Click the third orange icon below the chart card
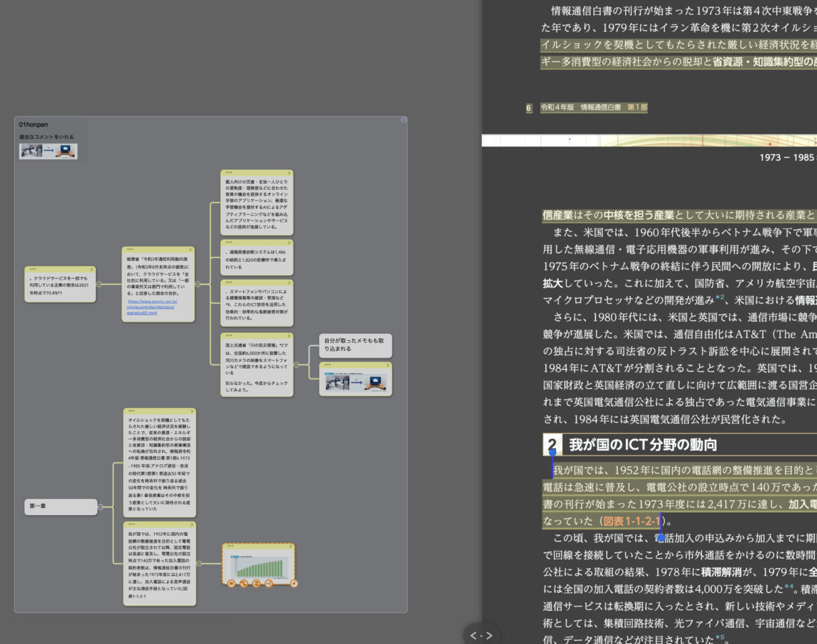 (256, 583)
